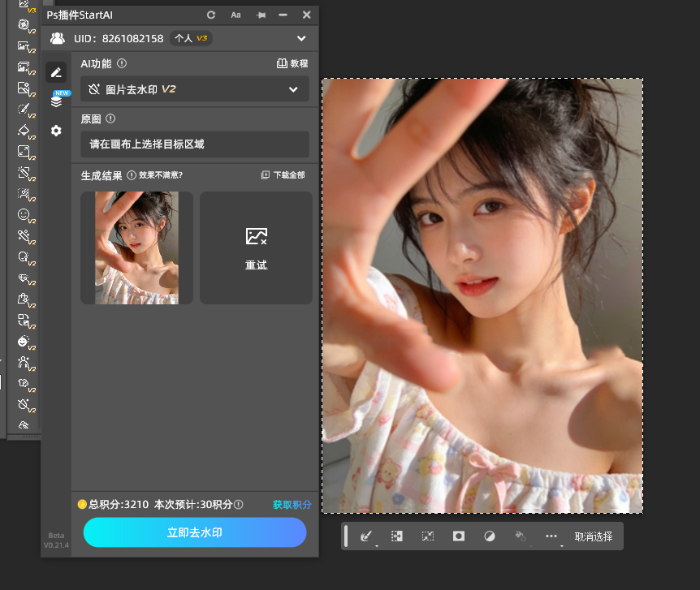Click the 立即去水印 gradient button

(194, 532)
